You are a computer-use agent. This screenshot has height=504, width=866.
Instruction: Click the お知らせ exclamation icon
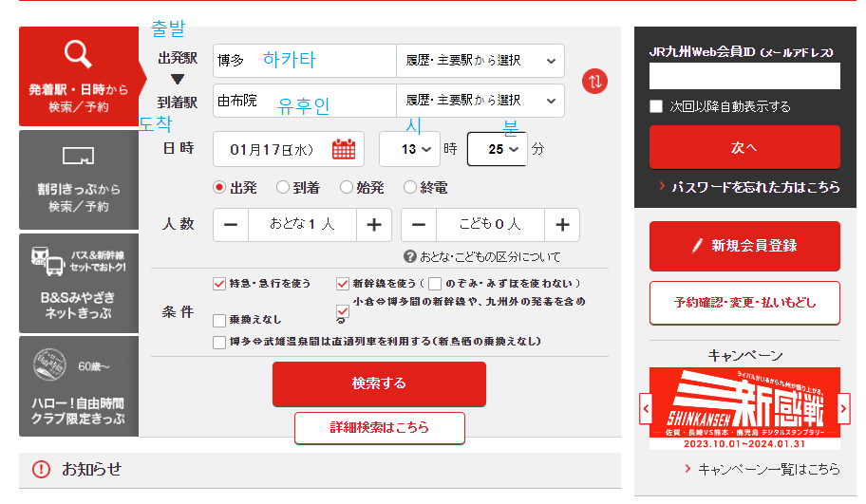[42, 469]
